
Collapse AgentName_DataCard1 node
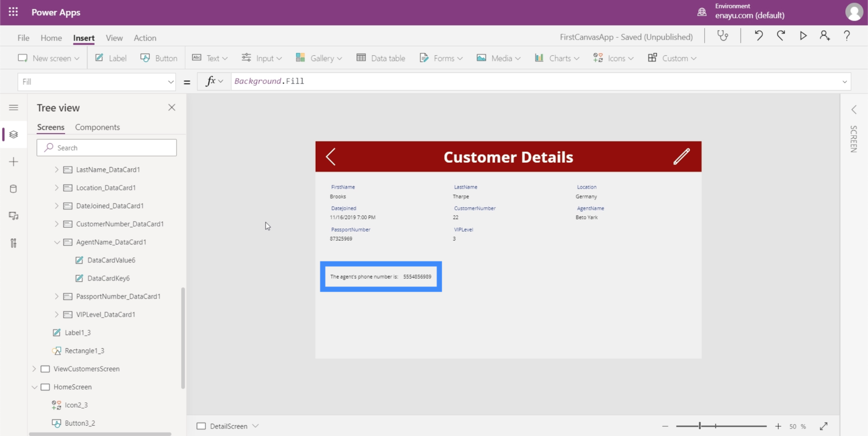56,242
